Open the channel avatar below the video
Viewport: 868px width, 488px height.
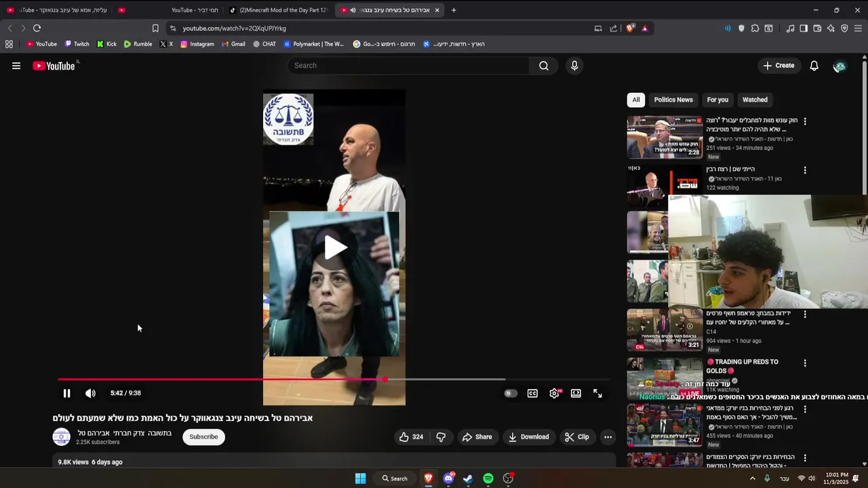coord(62,437)
